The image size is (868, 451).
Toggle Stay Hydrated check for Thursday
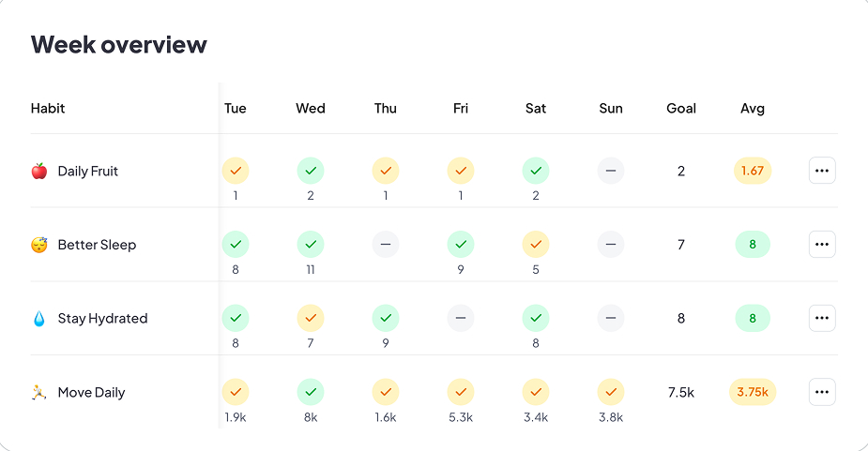pyautogui.click(x=386, y=319)
